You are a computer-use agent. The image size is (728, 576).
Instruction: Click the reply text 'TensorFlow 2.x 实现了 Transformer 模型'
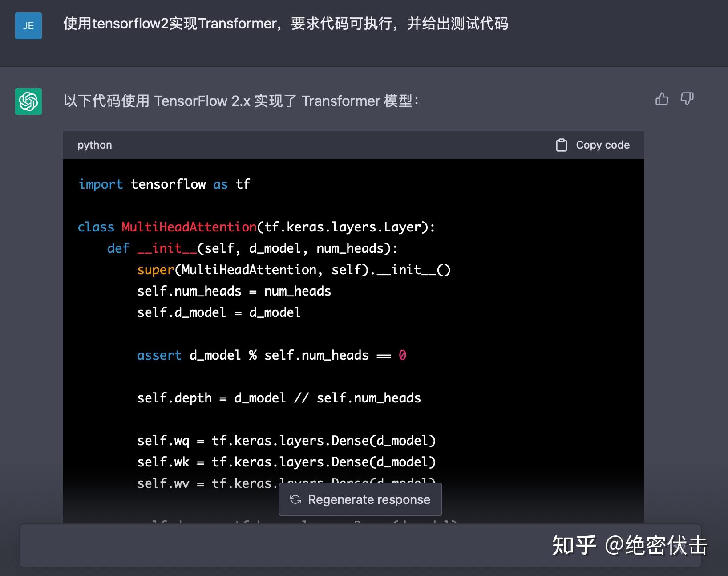(x=283, y=101)
